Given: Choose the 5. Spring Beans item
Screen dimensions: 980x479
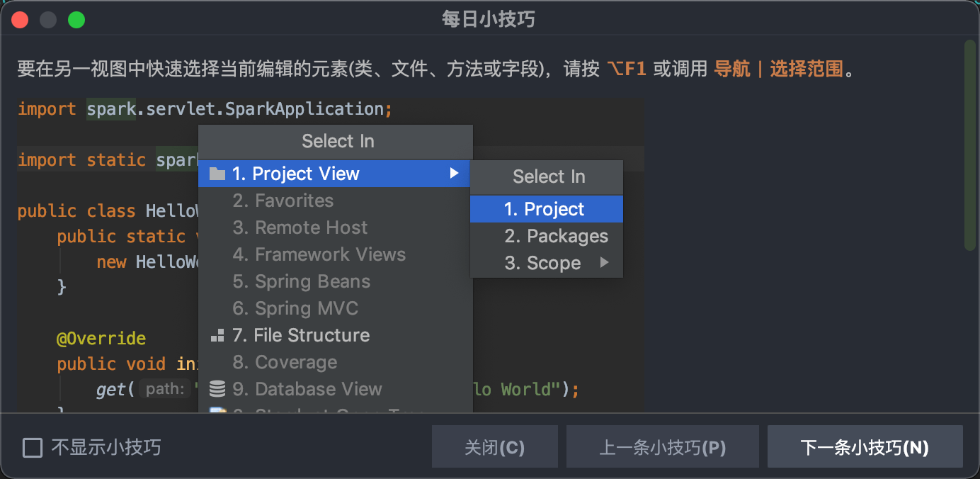Looking at the screenshot, I should (x=302, y=281).
